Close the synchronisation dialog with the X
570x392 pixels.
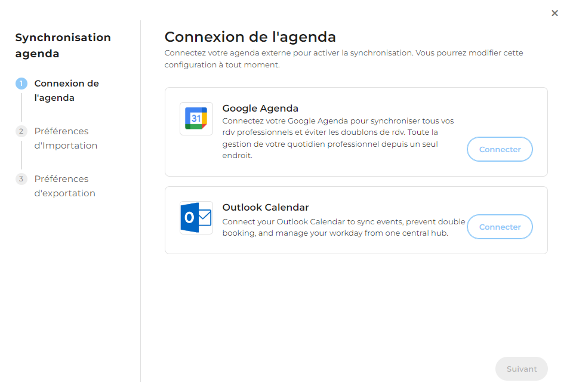point(554,13)
